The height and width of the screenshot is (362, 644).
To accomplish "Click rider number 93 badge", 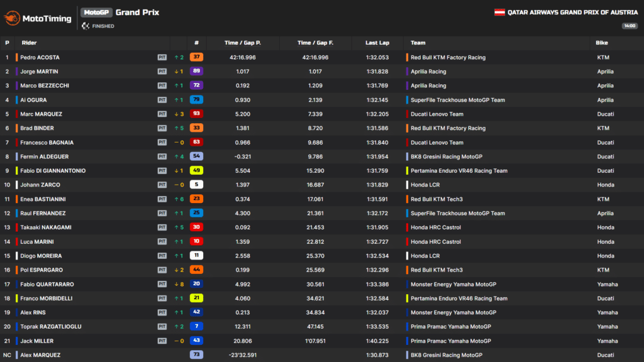I will click(196, 114).
